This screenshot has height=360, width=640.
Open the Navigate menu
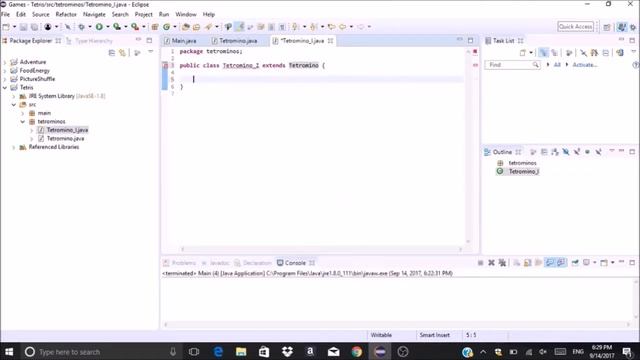(x=94, y=14)
